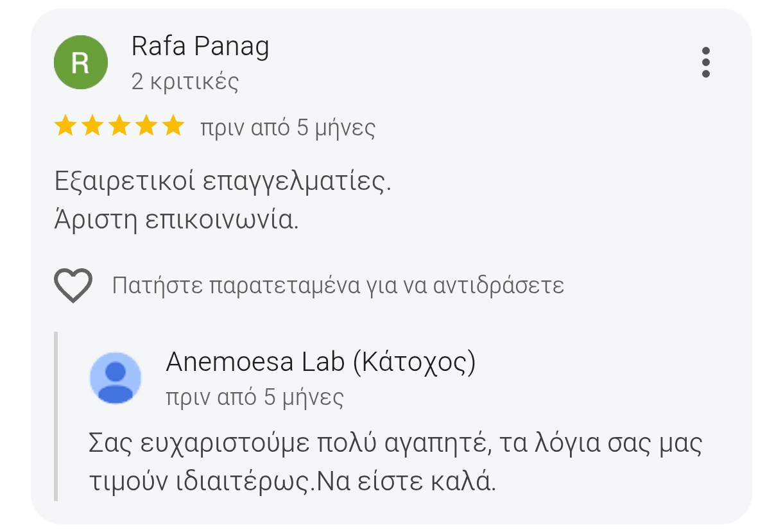Tap the heart reaction icon

click(x=73, y=285)
